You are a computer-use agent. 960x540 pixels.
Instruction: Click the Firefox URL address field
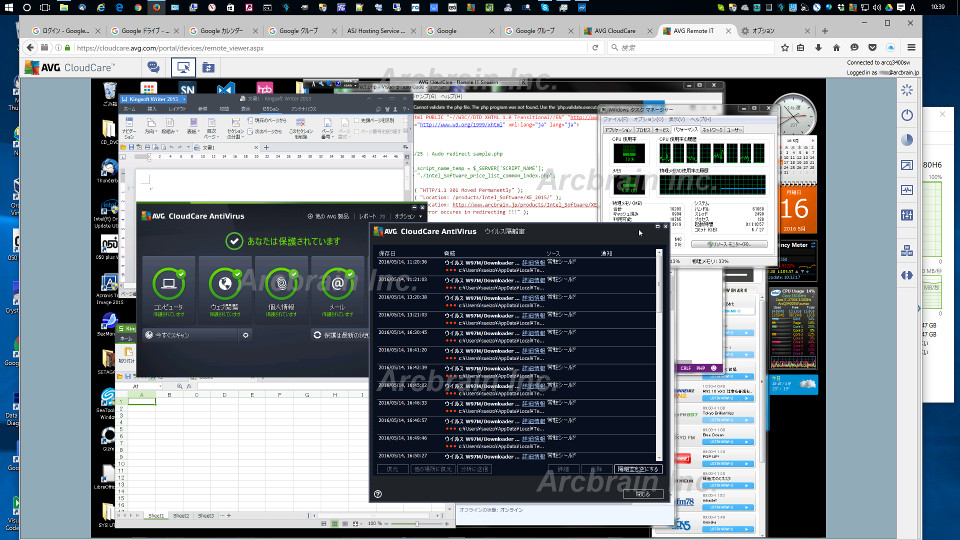tap(331, 48)
